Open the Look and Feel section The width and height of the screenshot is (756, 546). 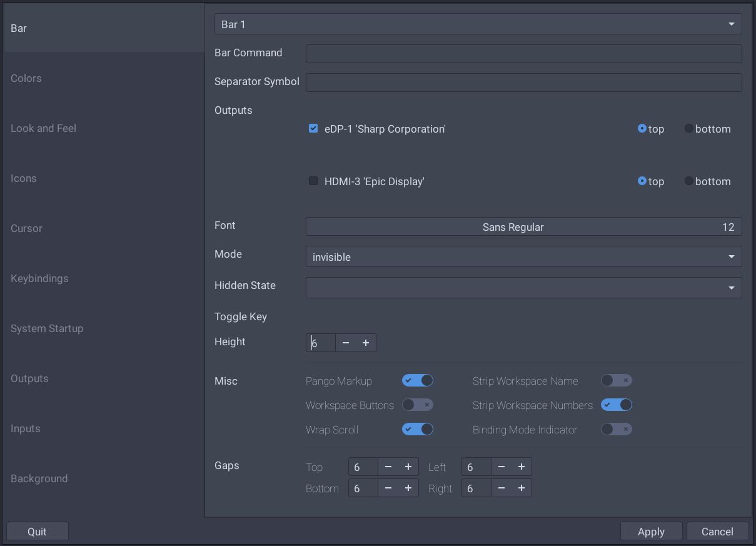(x=43, y=128)
